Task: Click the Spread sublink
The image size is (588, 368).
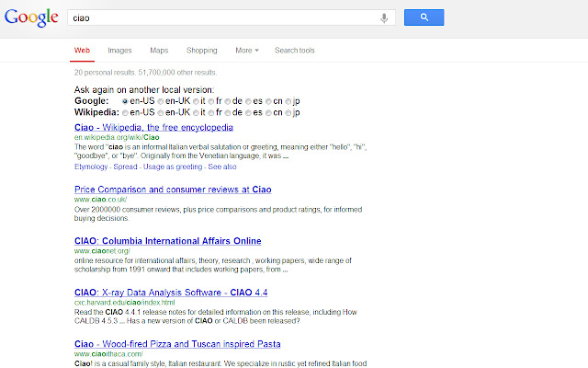Action: tap(125, 167)
